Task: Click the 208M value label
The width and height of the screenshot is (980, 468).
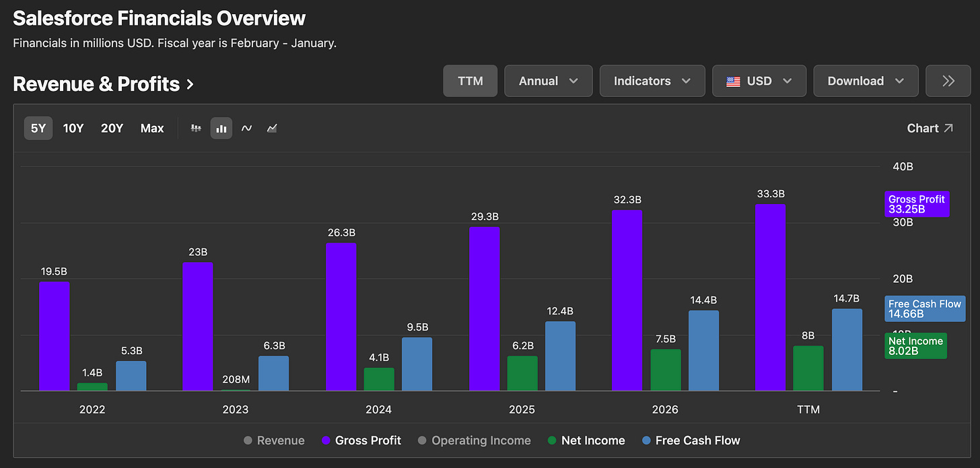Action: [x=236, y=379]
